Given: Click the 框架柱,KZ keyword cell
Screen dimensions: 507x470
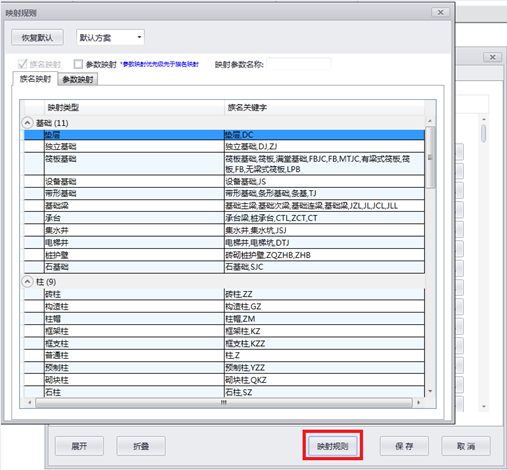Looking at the screenshot, I should 324,331.
